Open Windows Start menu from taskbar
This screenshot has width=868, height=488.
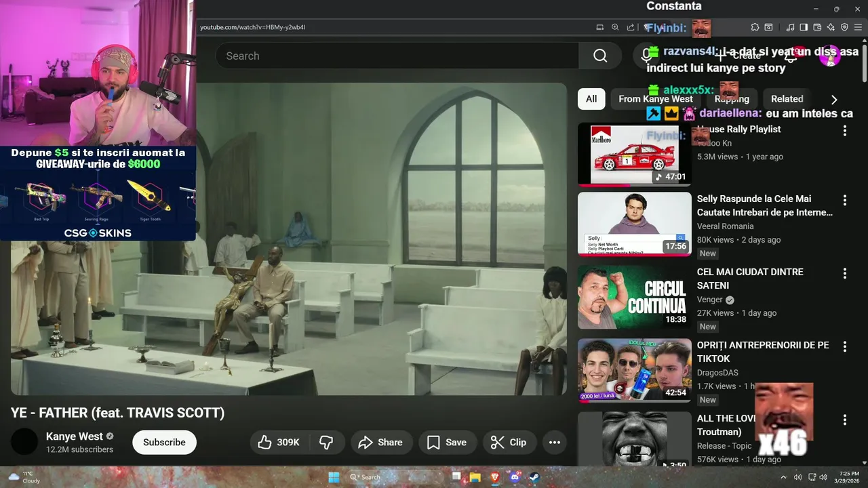[x=334, y=477]
